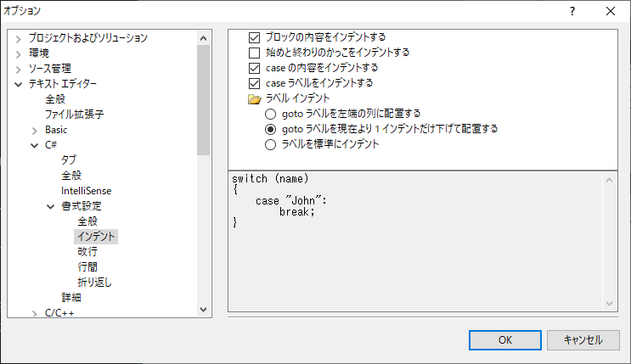The image size is (631, 364).
Task: Select ラベルを標準にインデント radio option
Action: 271,144
